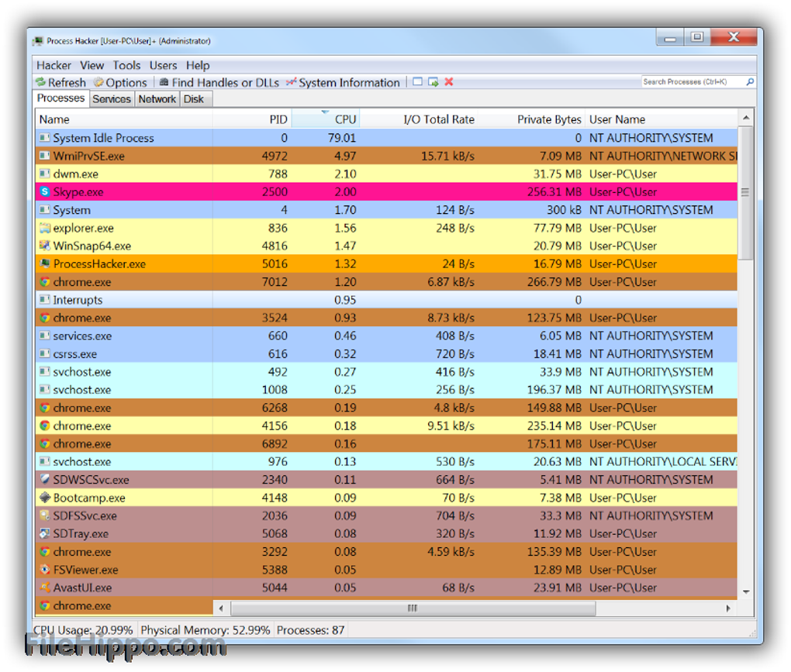
Task: Click the vertical scrollbar down arrow
Action: coord(746,591)
